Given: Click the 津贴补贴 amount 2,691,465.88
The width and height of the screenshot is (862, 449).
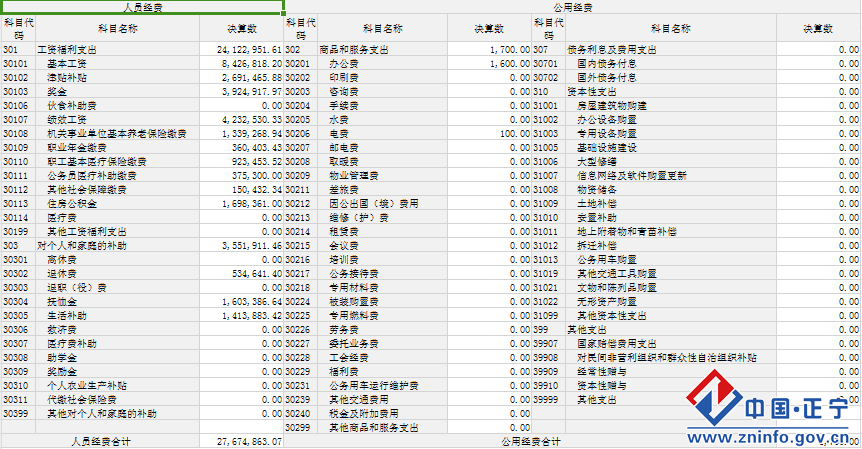Looking at the screenshot, I should click(x=241, y=77).
